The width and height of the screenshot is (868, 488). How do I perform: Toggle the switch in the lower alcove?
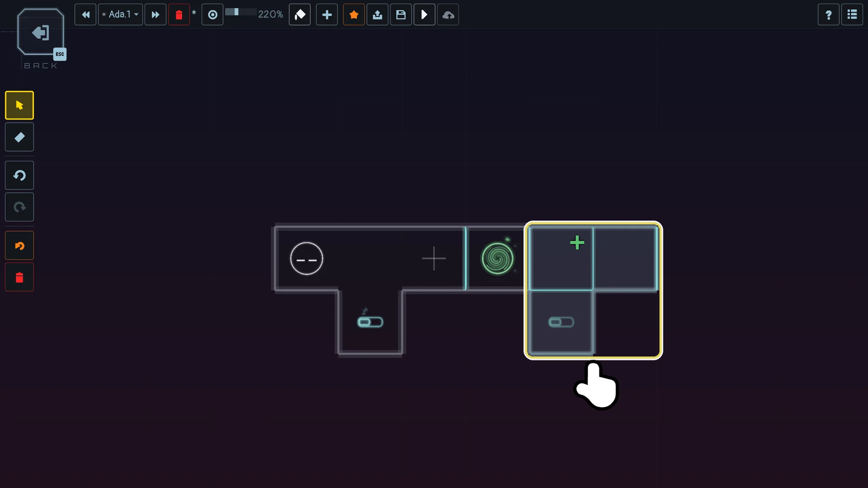pos(370,322)
